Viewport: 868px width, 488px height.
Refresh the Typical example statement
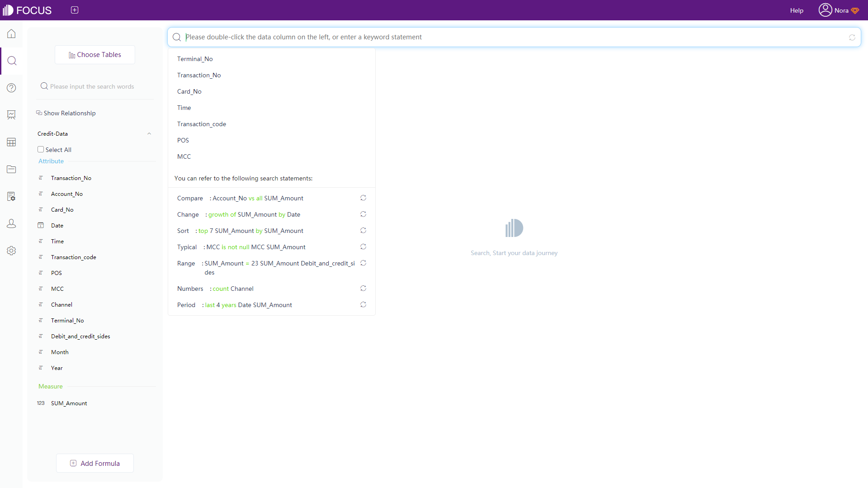point(363,247)
